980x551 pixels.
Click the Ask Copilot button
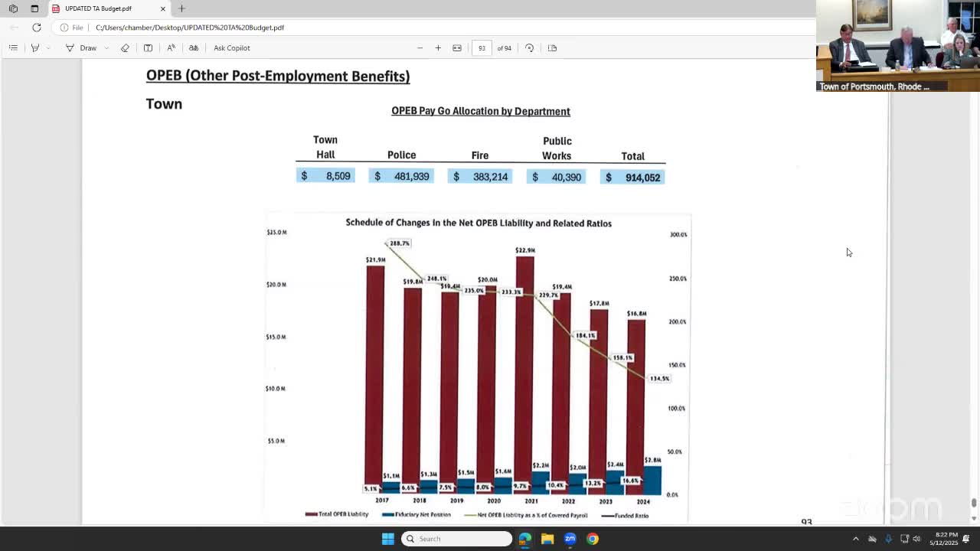pyautogui.click(x=231, y=47)
